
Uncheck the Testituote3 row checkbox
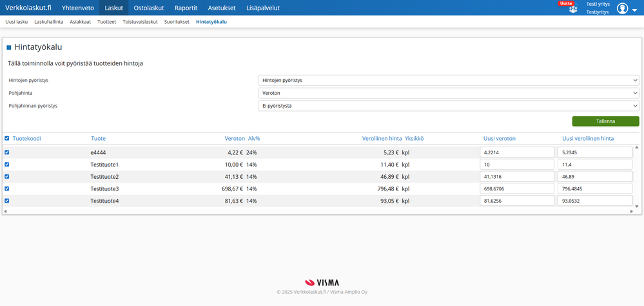7,189
